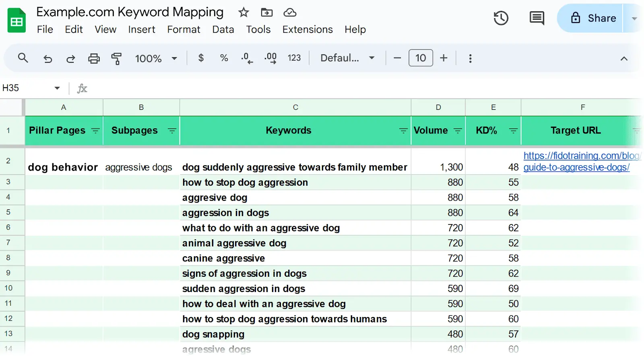Image resolution: width=644 pixels, height=356 pixels.
Task: Open the Format menu
Action: click(184, 29)
